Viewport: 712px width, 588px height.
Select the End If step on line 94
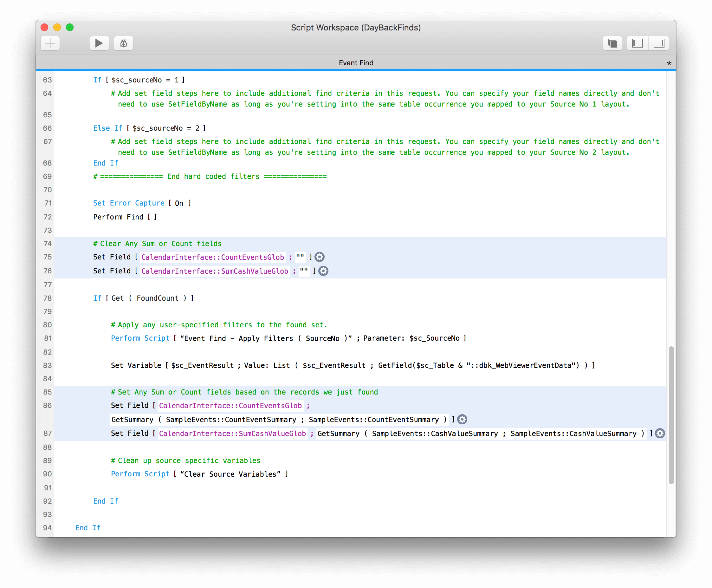(x=88, y=527)
